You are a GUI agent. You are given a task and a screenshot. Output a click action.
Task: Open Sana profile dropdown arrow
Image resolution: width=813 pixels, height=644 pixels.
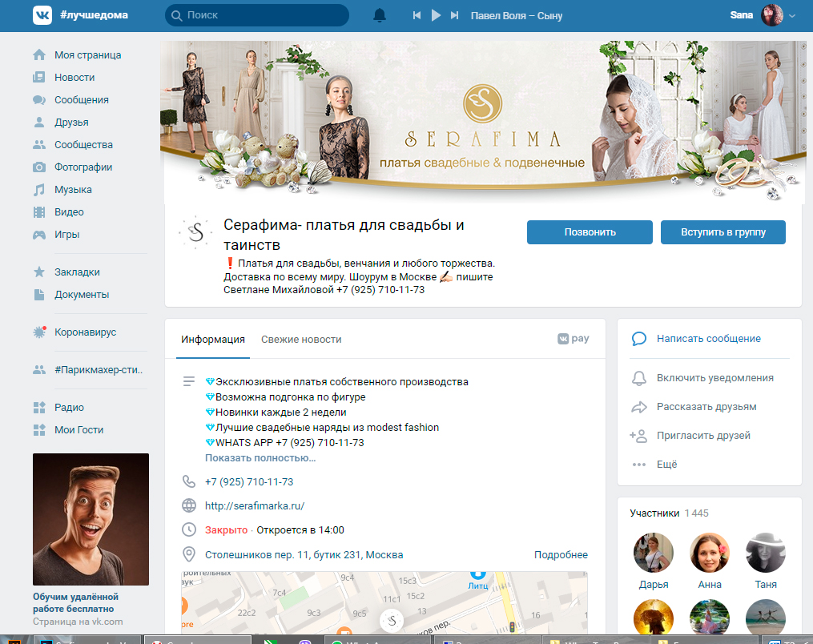(x=791, y=16)
